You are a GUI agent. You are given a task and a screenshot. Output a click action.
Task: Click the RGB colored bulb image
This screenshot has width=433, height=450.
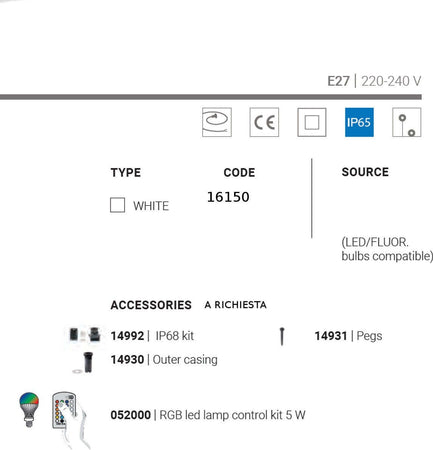coord(29,409)
